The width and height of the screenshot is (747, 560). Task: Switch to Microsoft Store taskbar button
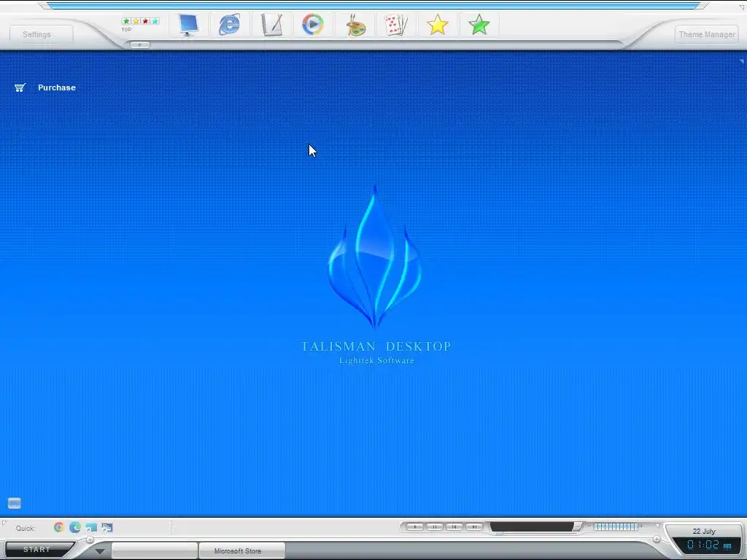point(242,551)
